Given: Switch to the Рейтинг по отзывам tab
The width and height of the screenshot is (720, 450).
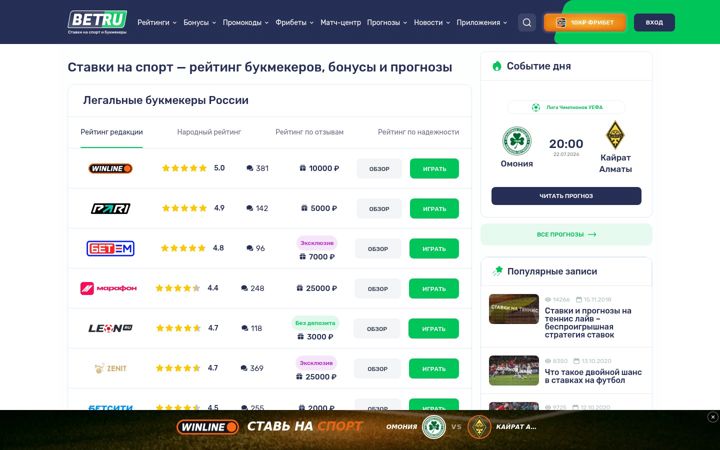Looking at the screenshot, I should tap(309, 132).
